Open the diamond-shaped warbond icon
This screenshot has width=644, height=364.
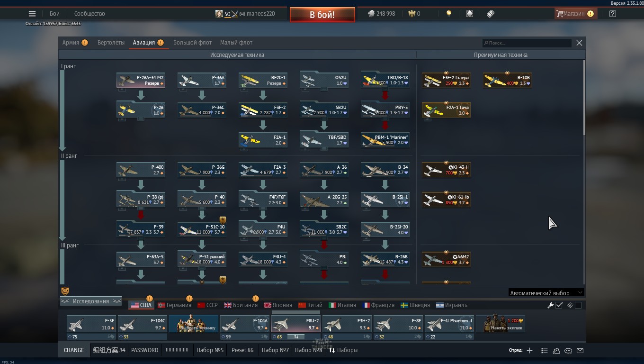(x=470, y=14)
